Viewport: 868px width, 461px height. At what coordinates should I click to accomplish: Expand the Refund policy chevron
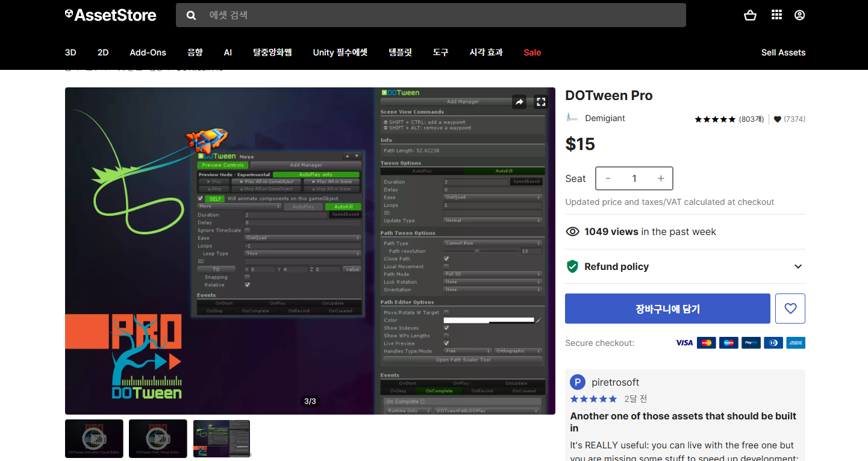pos(798,266)
